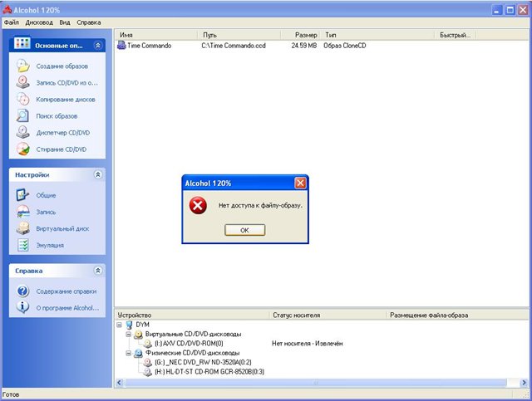Viewport: 532px width, 401px height.
Task: Sort by the Путь column header
Action: tap(239, 35)
